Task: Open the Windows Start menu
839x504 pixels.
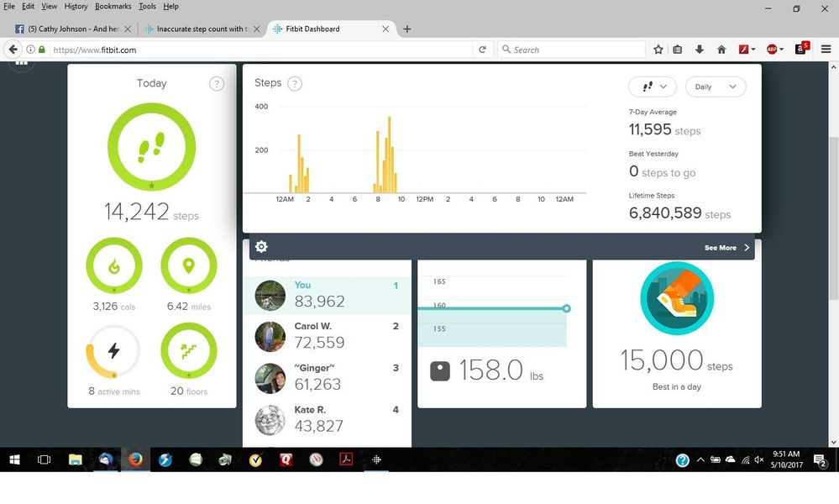Action: [14, 459]
